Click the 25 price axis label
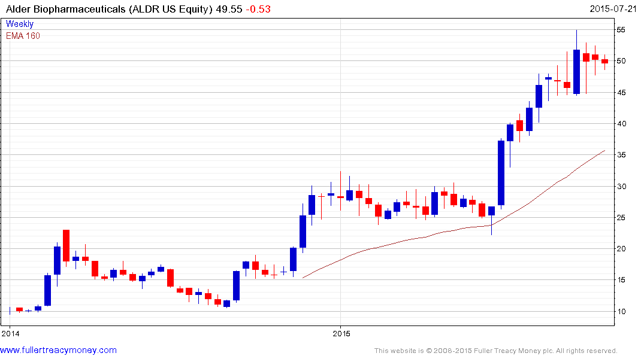The width and height of the screenshot is (644, 359). pyautogui.click(x=621, y=218)
